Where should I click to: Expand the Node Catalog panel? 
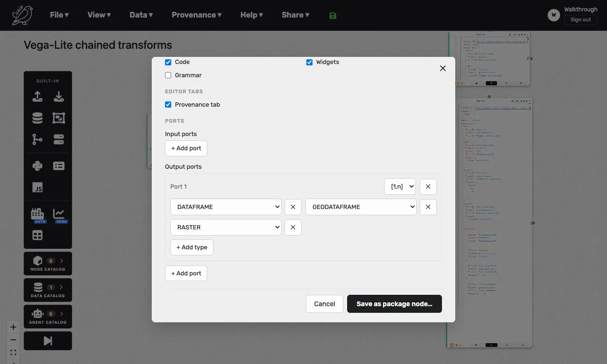point(48,264)
